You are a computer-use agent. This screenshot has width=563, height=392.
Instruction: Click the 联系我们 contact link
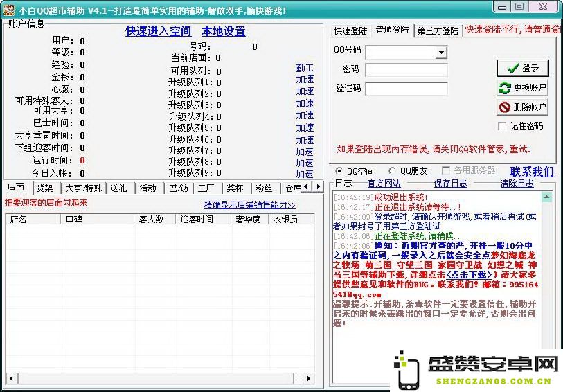pos(532,172)
